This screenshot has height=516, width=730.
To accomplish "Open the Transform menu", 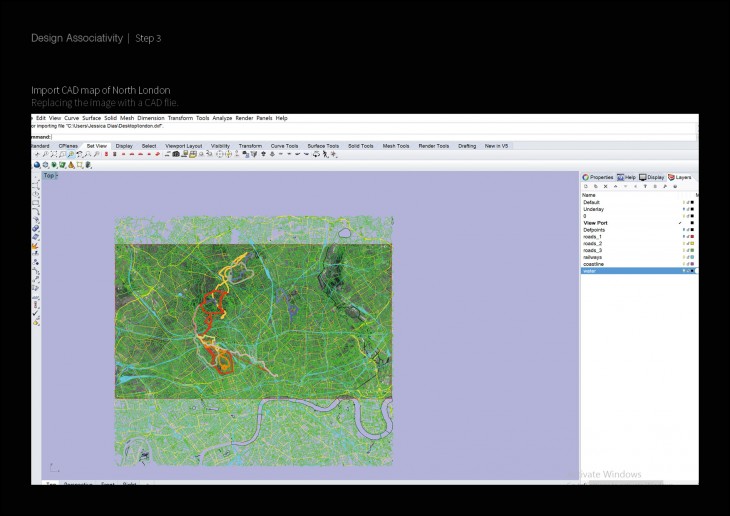I will tap(180, 118).
